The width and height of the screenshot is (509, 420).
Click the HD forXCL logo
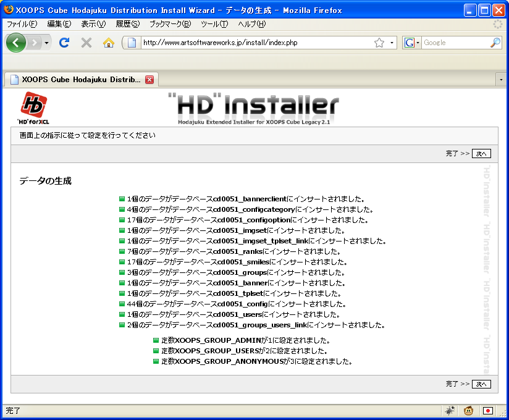coord(33,107)
